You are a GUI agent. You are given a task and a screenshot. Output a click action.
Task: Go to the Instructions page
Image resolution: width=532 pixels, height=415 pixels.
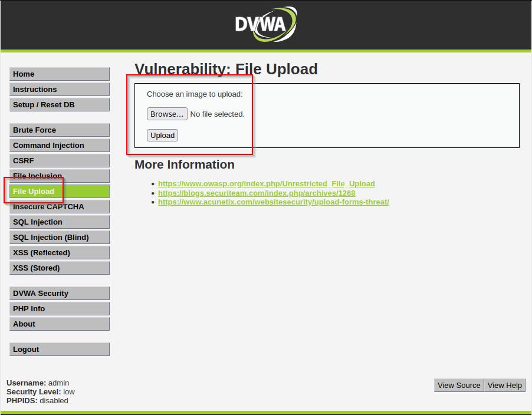pos(60,89)
